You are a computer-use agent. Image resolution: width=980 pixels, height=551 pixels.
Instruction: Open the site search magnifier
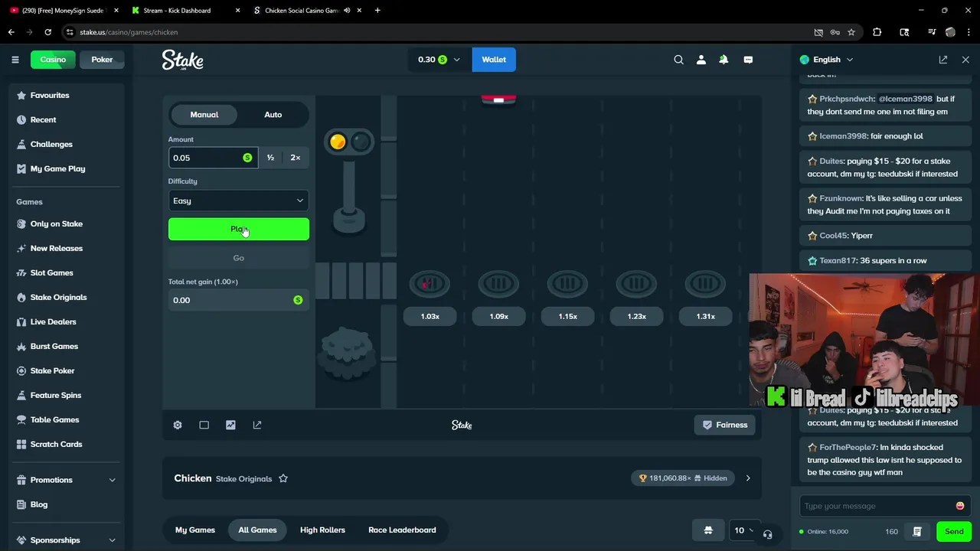[x=678, y=60]
